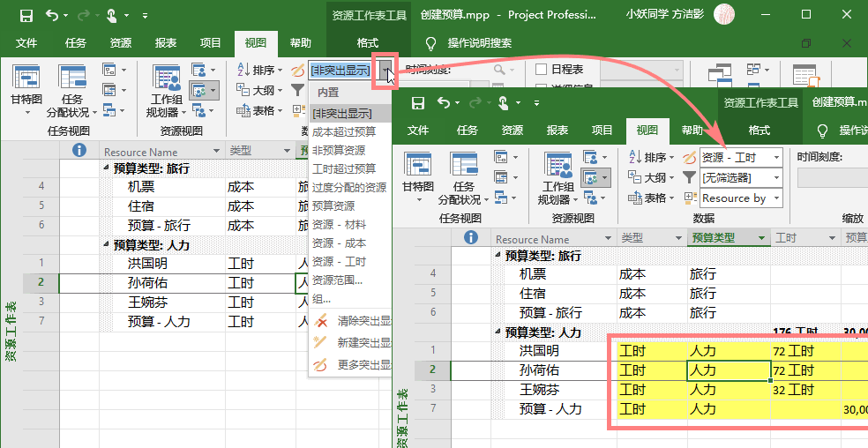Click touch mode icon in back window

(112, 16)
